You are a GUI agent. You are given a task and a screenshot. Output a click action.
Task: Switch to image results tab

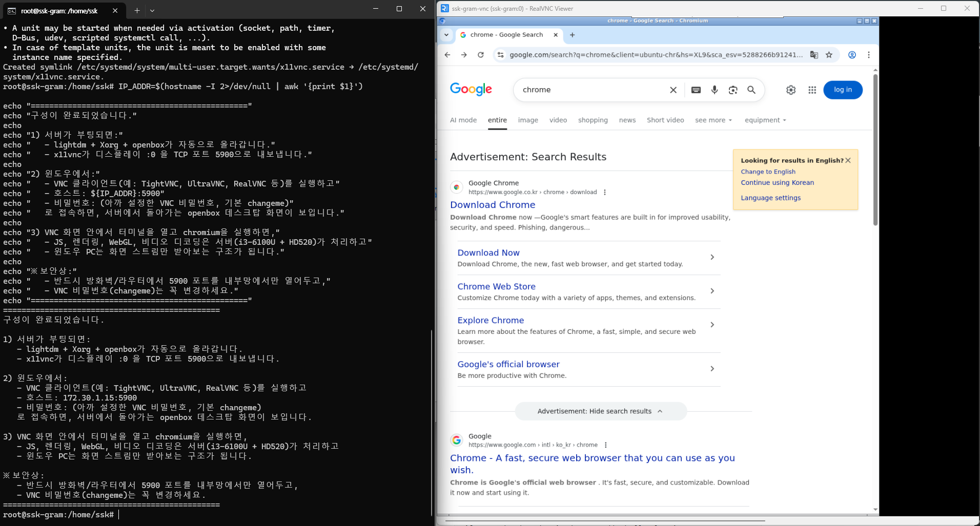coord(528,120)
